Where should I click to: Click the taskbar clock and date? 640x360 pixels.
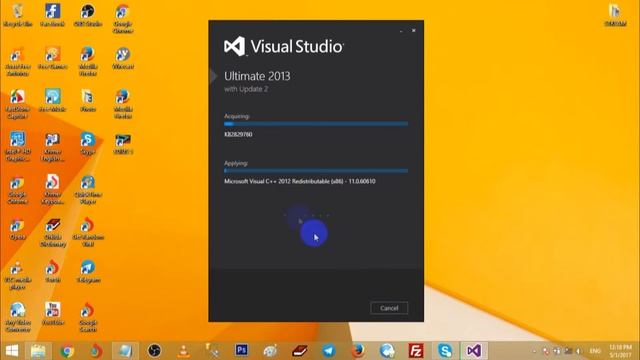tap(621, 351)
